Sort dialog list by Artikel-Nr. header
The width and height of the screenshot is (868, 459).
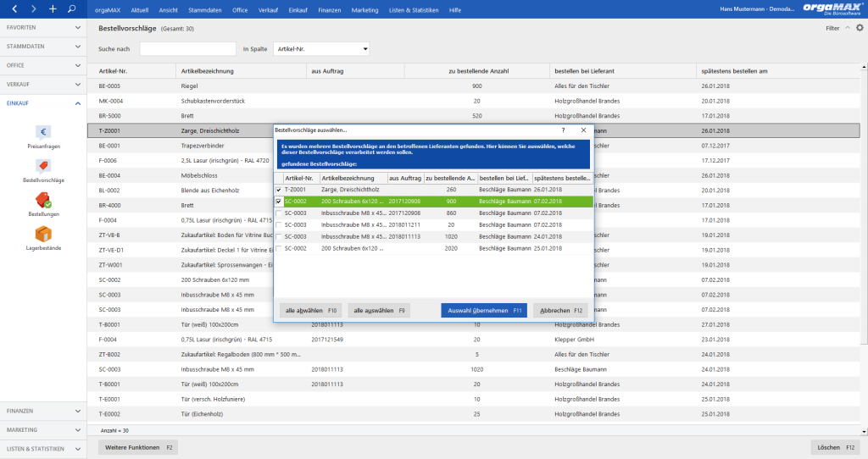301,178
